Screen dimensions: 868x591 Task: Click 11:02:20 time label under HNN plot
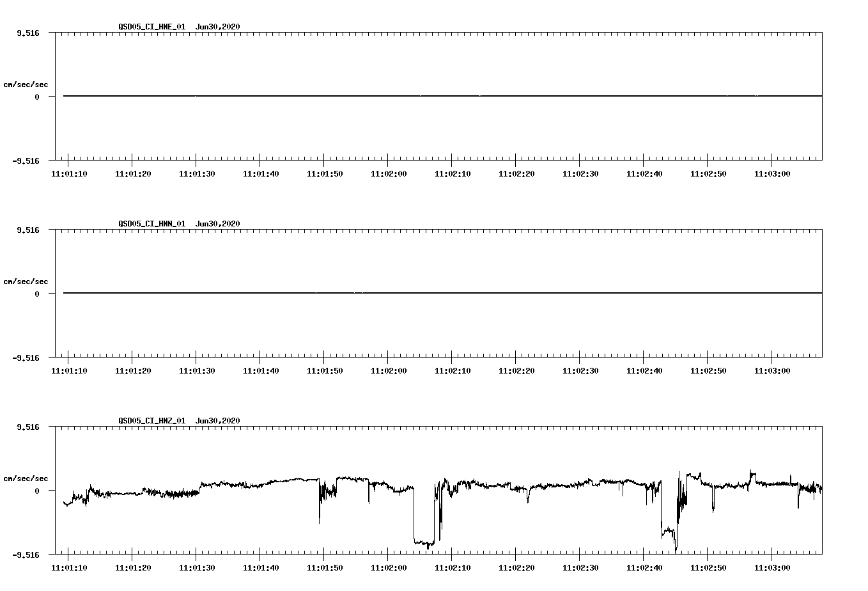tap(516, 371)
